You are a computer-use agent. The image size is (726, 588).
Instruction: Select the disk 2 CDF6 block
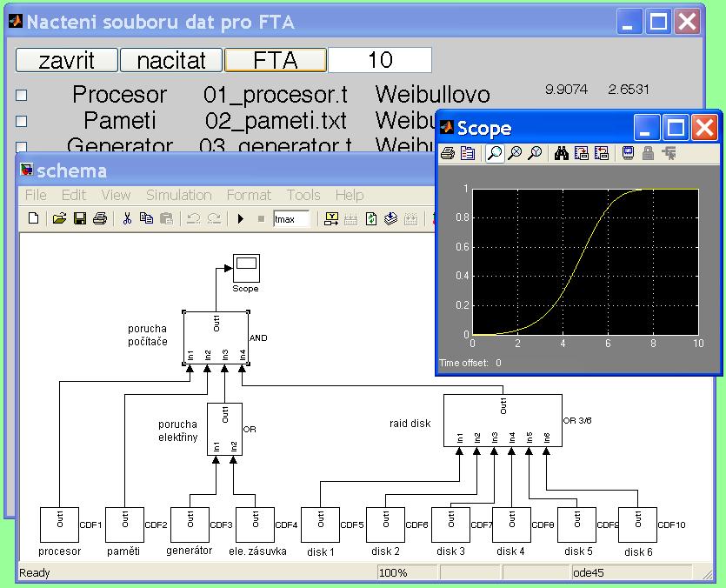coord(386,525)
